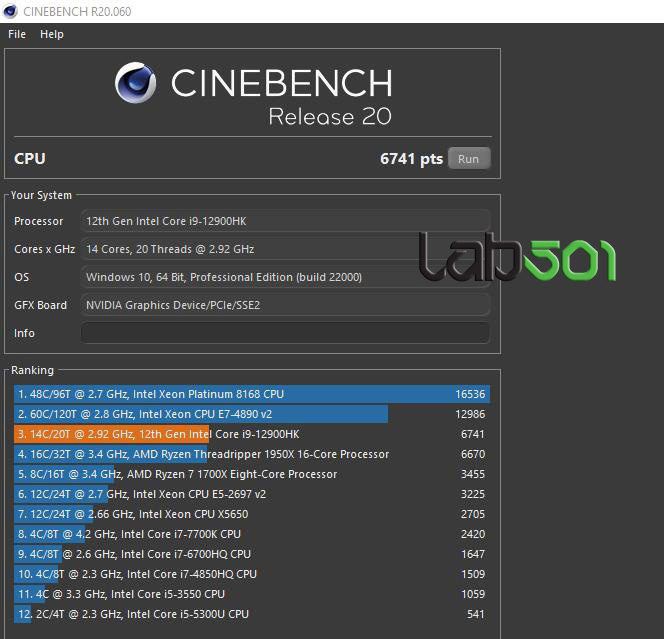Click the empty Info text field

click(285, 333)
